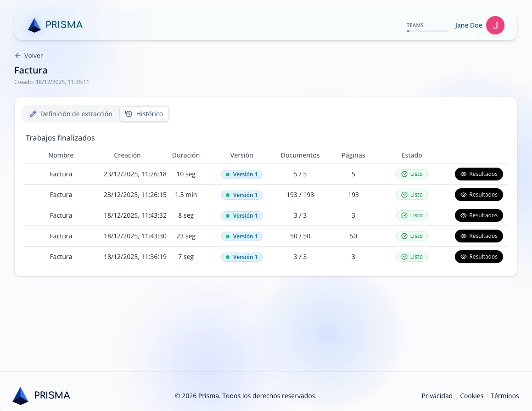532x411 pixels.
Task: Switch to the Definición de extracción tab
Action: pos(71,114)
